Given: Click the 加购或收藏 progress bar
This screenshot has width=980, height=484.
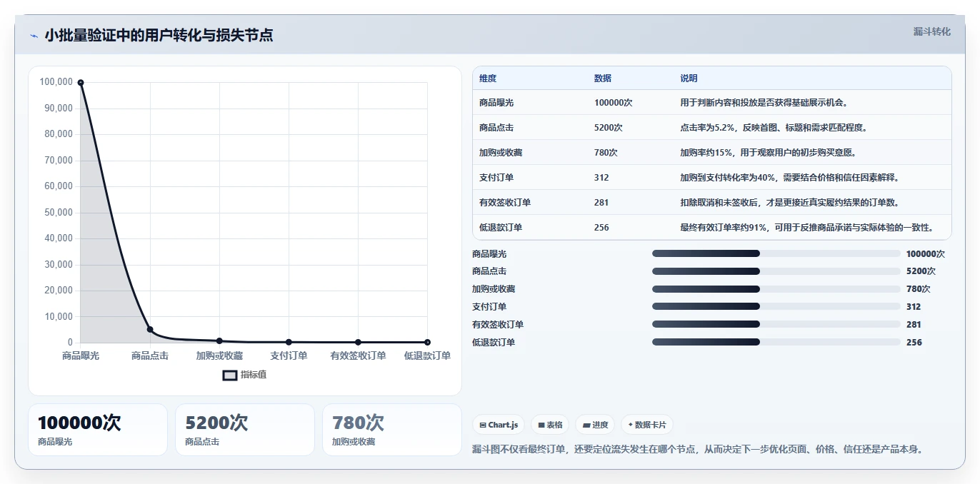Looking at the screenshot, I should point(776,289).
